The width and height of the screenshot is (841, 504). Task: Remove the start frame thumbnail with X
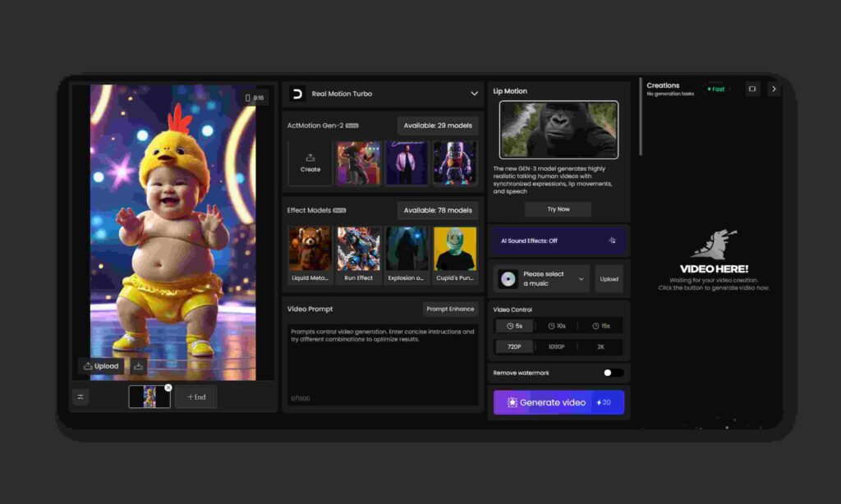pos(168,387)
